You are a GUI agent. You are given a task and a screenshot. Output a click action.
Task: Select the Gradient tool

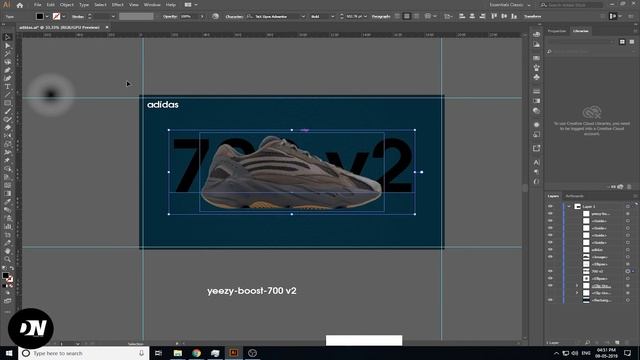7,193
